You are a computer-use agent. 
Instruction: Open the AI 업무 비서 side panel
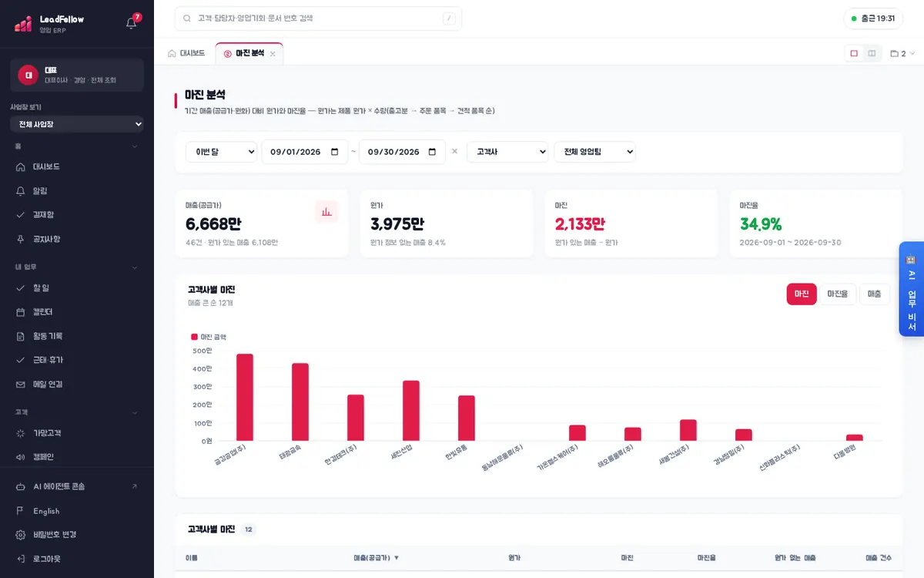pos(912,289)
